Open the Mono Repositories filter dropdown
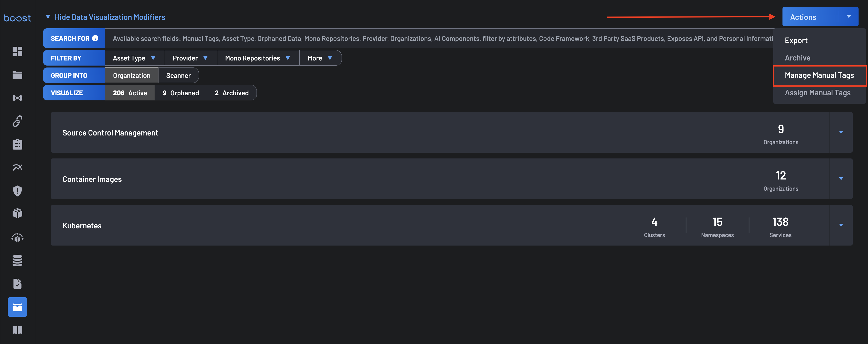This screenshot has height=344, width=868. pos(258,58)
